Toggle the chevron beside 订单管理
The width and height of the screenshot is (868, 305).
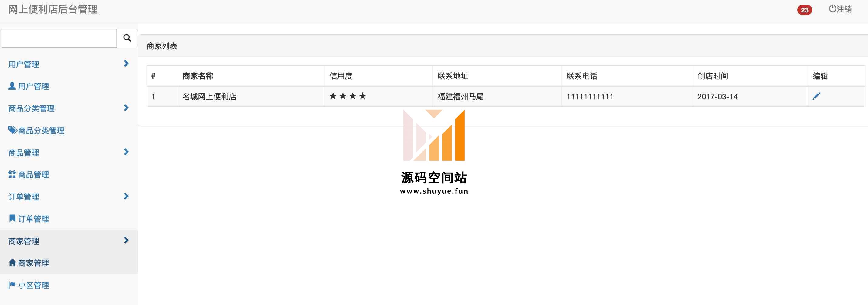coord(126,196)
